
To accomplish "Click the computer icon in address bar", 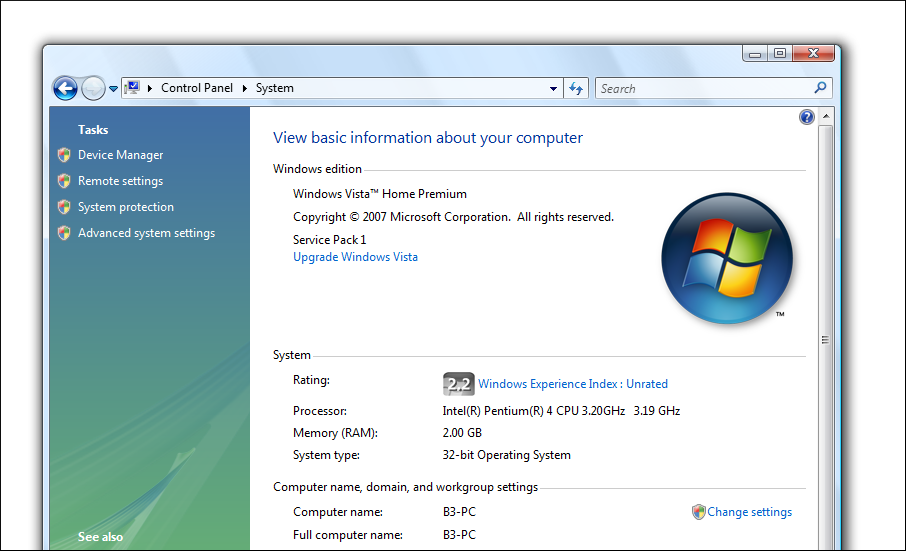I will (x=131, y=88).
